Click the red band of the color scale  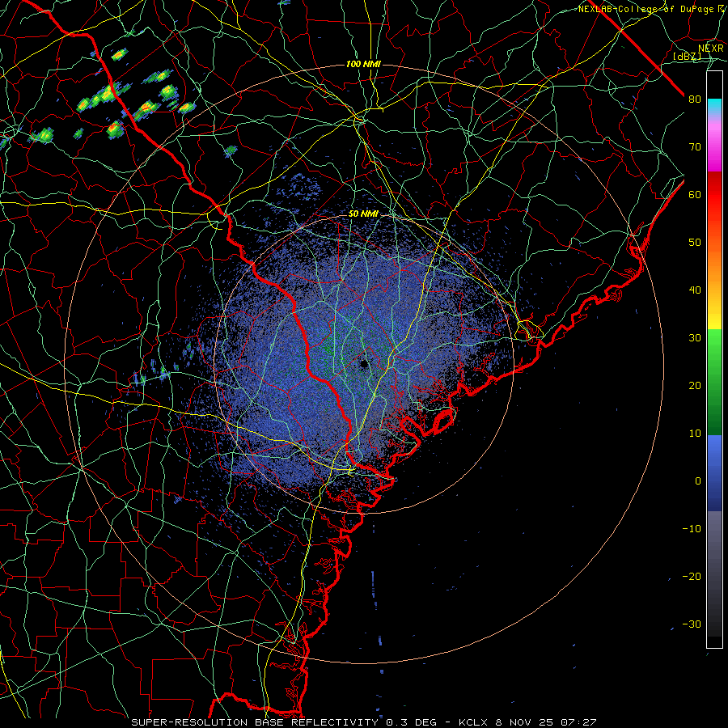[x=714, y=195]
